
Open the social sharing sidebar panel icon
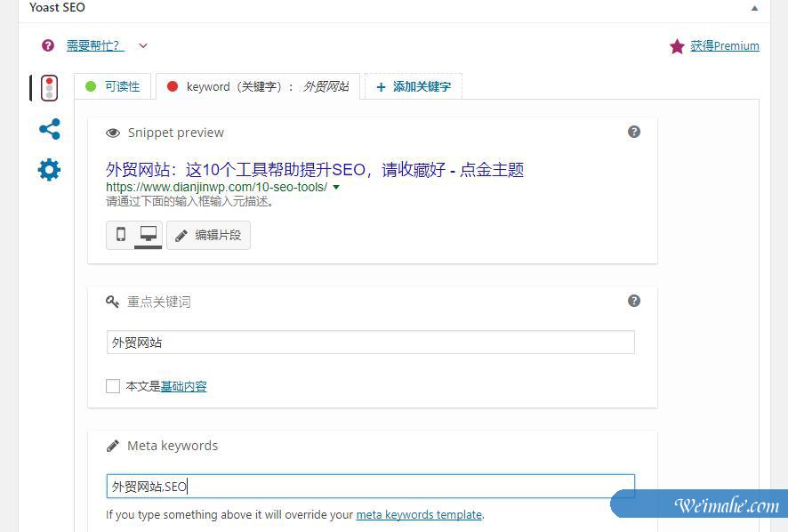point(49,128)
